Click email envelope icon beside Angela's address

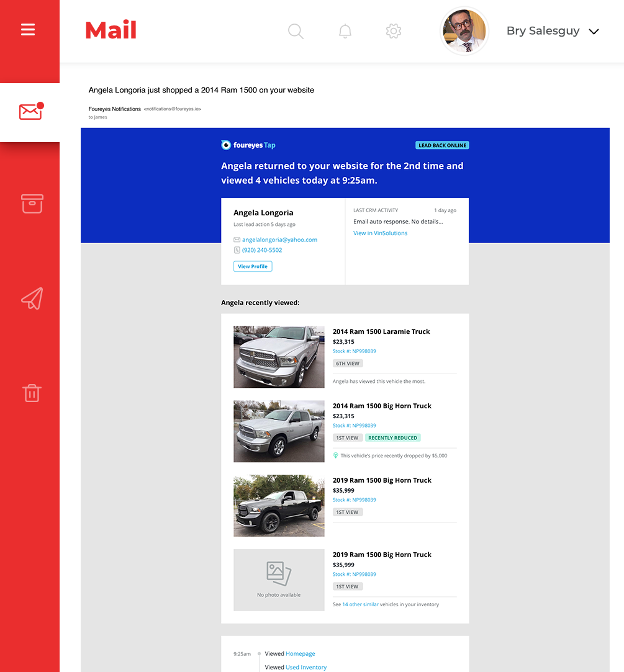tap(237, 240)
